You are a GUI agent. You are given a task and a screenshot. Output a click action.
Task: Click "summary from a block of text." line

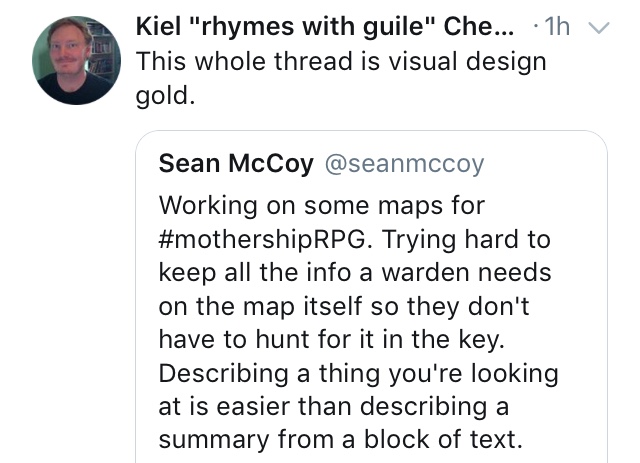pyautogui.click(x=340, y=440)
